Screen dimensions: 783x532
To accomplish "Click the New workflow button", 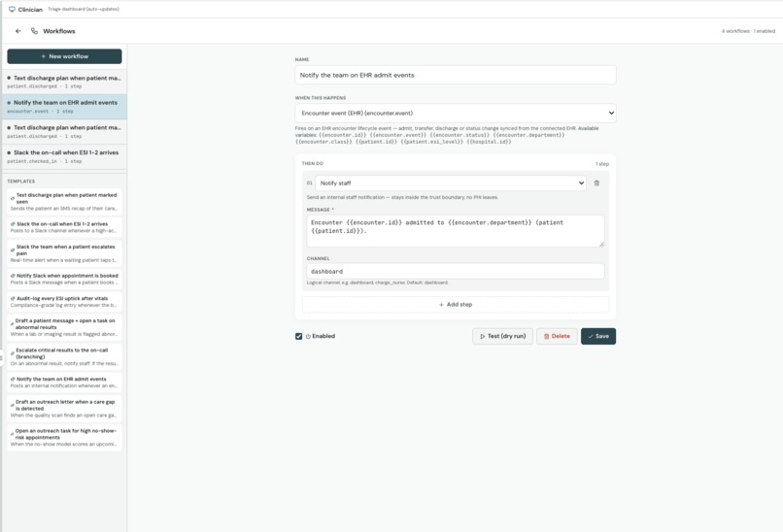I will [64, 56].
